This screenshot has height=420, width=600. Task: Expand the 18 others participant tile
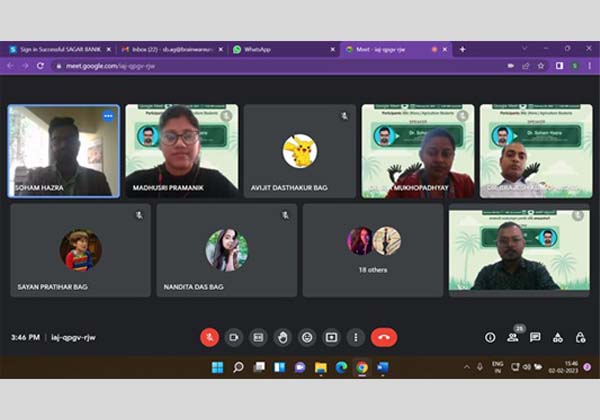(x=373, y=250)
